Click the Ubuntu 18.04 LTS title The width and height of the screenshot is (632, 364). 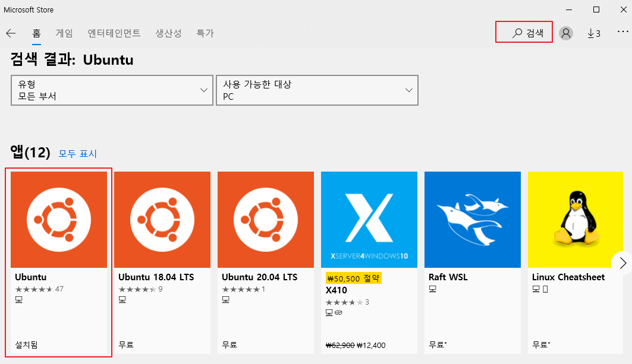[x=156, y=277]
